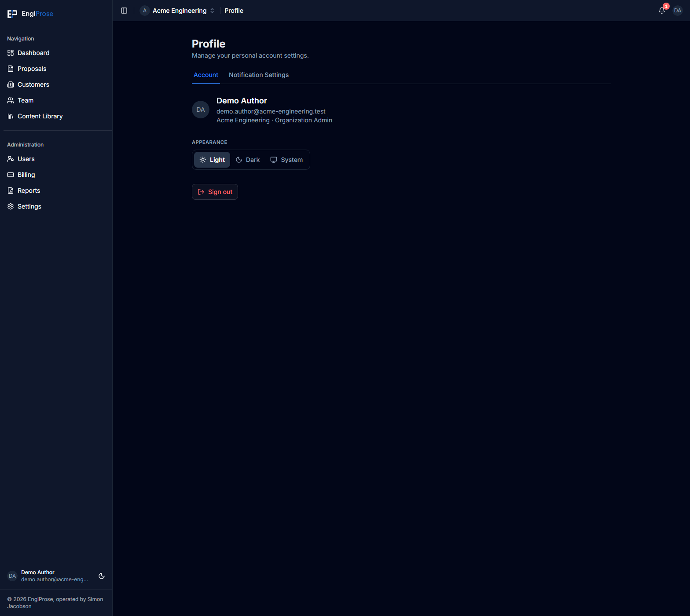Click the DA avatar in sidebar footer

[12, 576]
